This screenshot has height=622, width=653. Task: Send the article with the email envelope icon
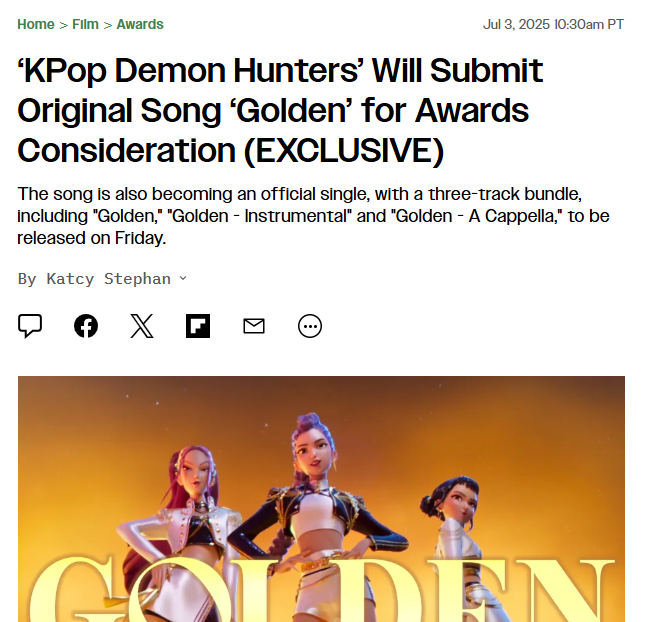pyautogui.click(x=254, y=326)
